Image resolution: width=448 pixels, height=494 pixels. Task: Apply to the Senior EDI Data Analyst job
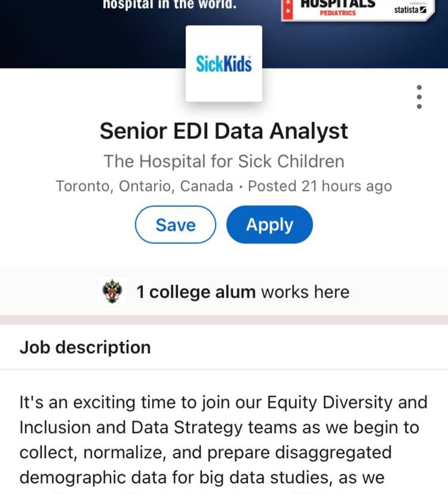tap(270, 225)
